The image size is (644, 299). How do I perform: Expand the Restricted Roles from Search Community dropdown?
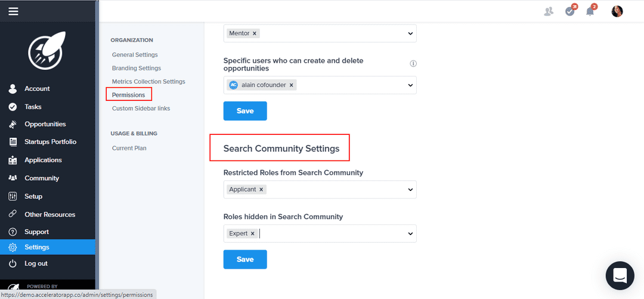410,189
